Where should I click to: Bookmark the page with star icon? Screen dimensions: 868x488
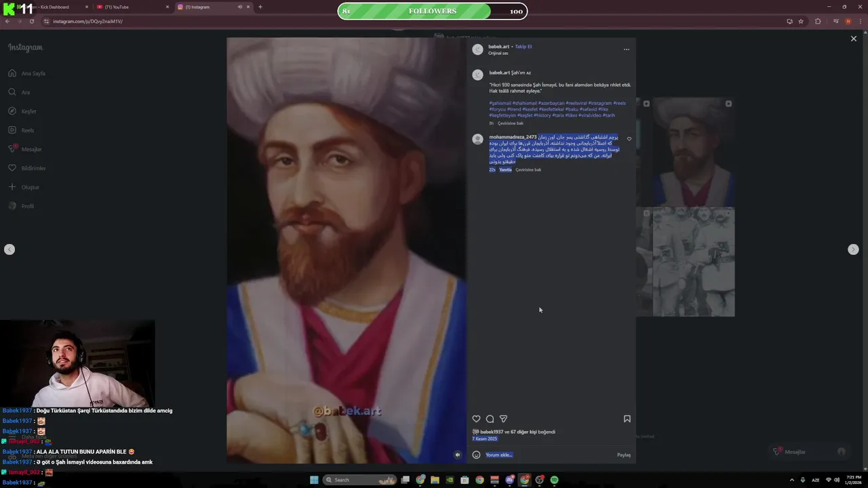pyautogui.click(x=801, y=21)
